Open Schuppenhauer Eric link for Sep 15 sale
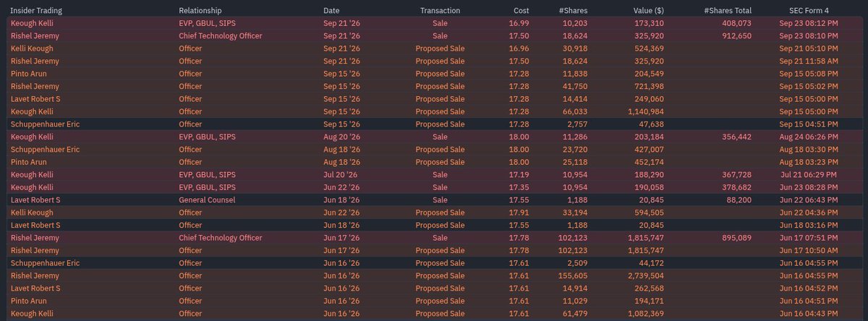The height and width of the screenshot is (321, 868). (x=45, y=124)
